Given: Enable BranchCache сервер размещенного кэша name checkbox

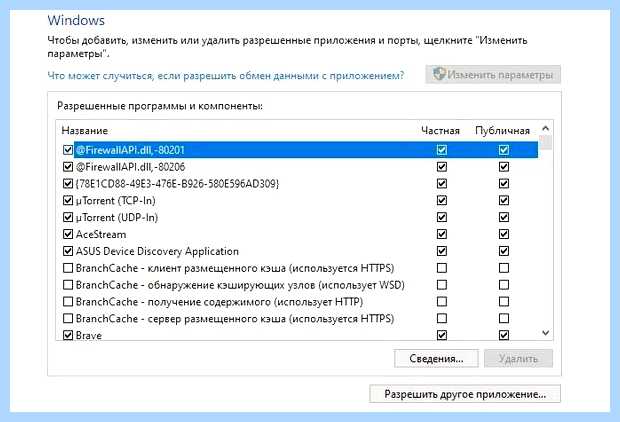Looking at the screenshot, I should 68,318.
